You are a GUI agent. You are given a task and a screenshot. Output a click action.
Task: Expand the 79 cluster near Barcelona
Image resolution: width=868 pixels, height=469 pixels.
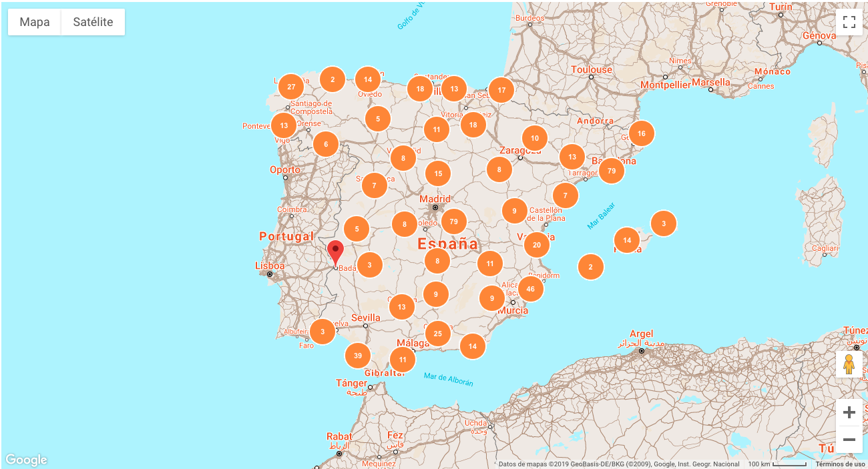(x=612, y=171)
